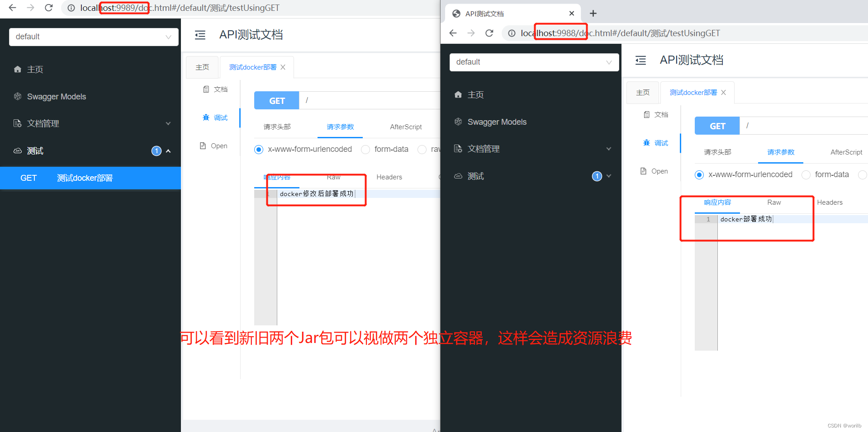The image size is (868, 432).
Task: Click cloud icon beside 测试 in left sidebar
Action: pyautogui.click(x=18, y=150)
